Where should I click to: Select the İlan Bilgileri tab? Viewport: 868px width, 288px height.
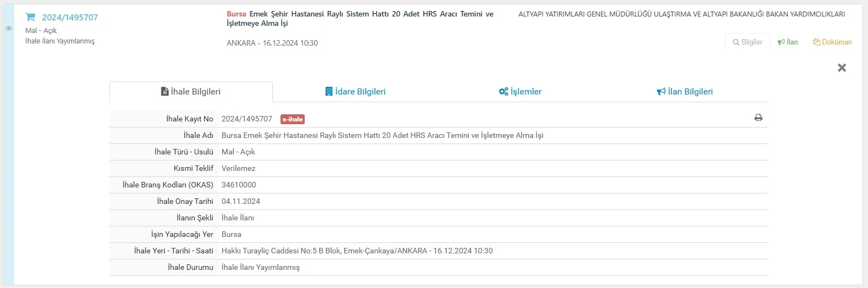(x=685, y=92)
